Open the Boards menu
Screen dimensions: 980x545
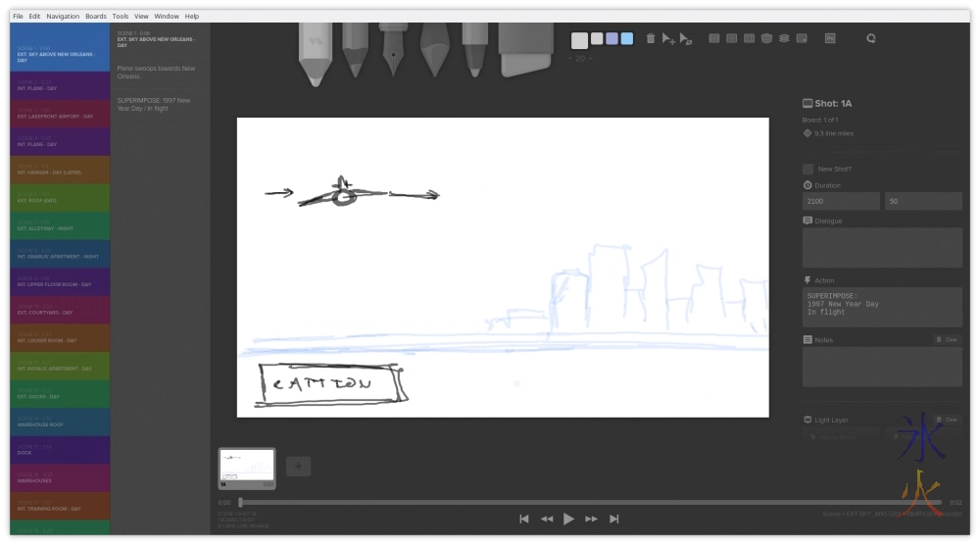point(96,17)
